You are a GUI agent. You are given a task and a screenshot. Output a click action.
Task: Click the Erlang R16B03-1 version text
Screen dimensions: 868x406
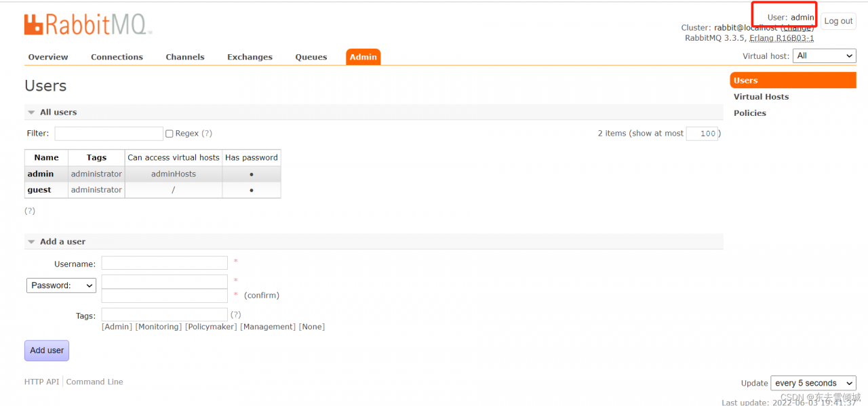coord(782,38)
